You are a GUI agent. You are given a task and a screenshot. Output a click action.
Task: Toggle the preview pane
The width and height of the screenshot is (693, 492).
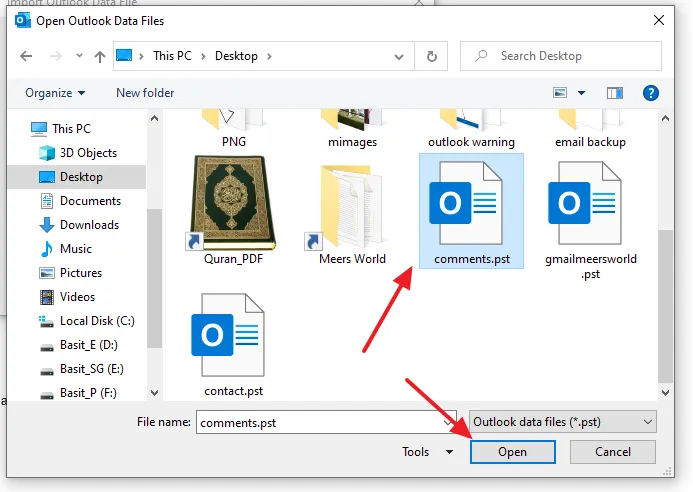click(x=614, y=93)
